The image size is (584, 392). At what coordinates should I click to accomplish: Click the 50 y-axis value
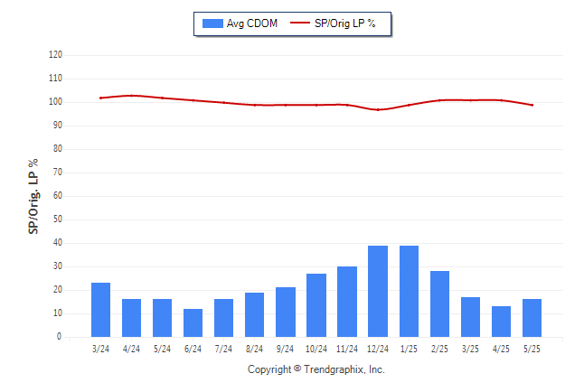58,219
